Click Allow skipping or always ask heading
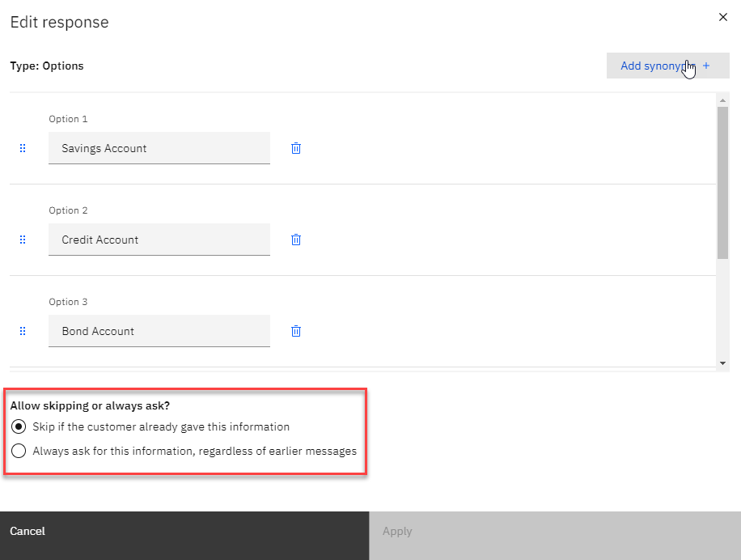Image resolution: width=741 pixels, height=560 pixels. (x=90, y=405)
